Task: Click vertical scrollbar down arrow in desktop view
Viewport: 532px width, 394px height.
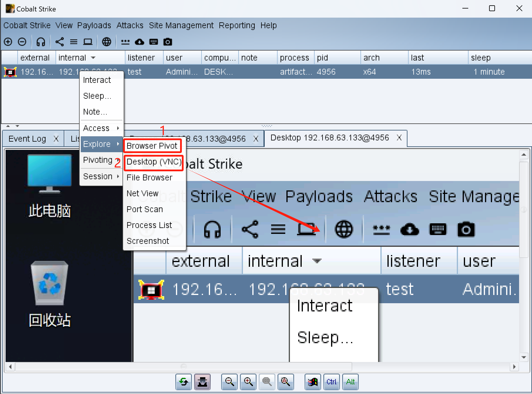Action: click(x=524, y=357)
